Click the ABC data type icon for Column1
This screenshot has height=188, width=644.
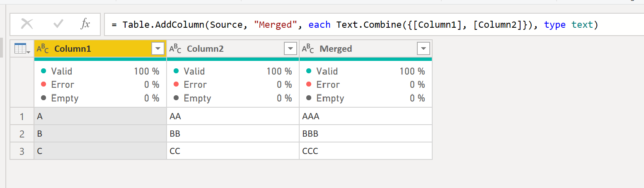pos(43,49)
